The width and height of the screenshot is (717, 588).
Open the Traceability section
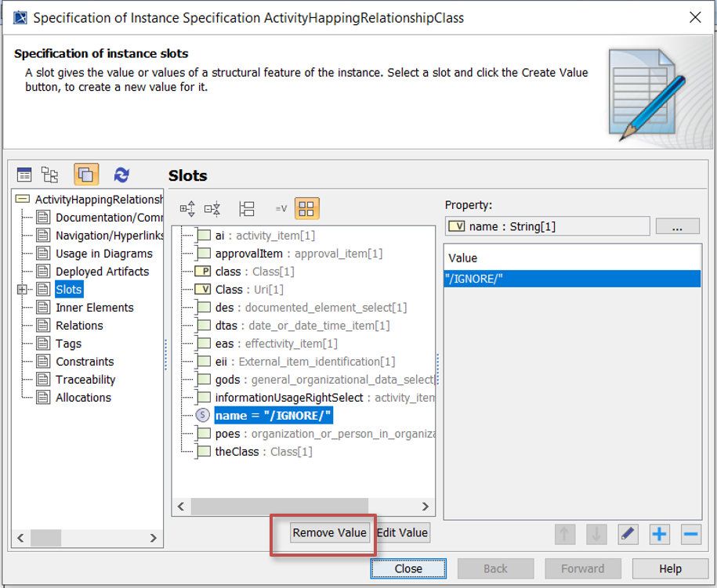tap(85, 380)
